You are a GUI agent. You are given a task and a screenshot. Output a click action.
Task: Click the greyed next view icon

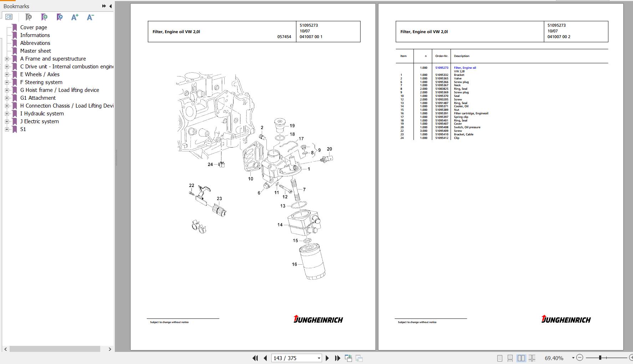[x=359, y=358]
